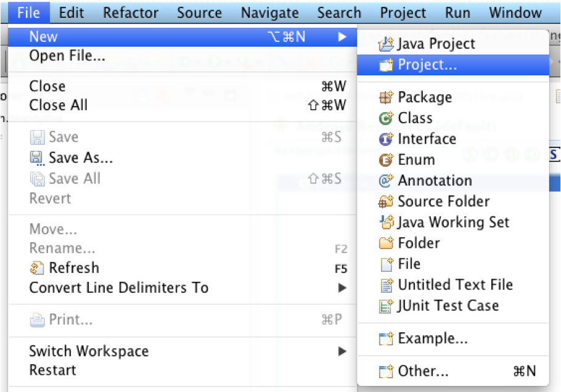This screenshot has width=561, height=392.
Task: Click the Annotation @ icon
Action: [x=386, y=181]
